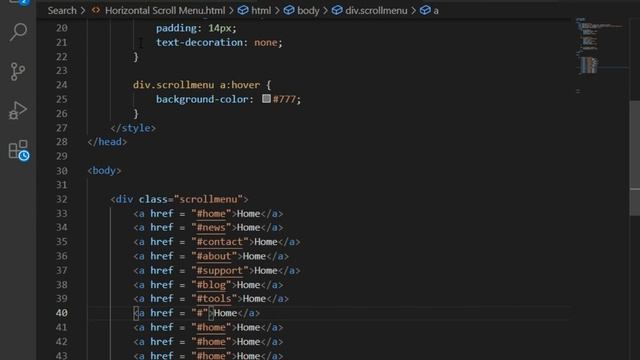Click the vertical editor scrollbar thumb
The image size is (640, 360).
(635, 158)
